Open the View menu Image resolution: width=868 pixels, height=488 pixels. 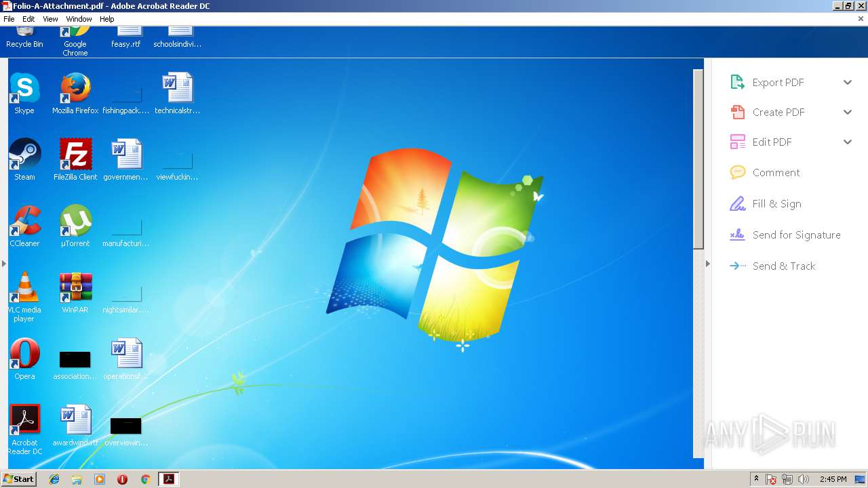click(50, 19)
